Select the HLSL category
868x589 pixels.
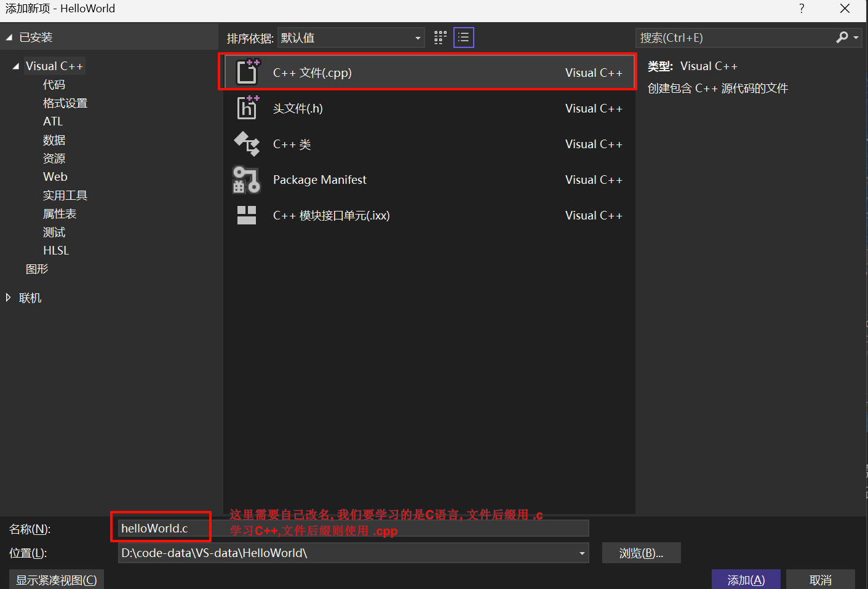pos(56,251)
